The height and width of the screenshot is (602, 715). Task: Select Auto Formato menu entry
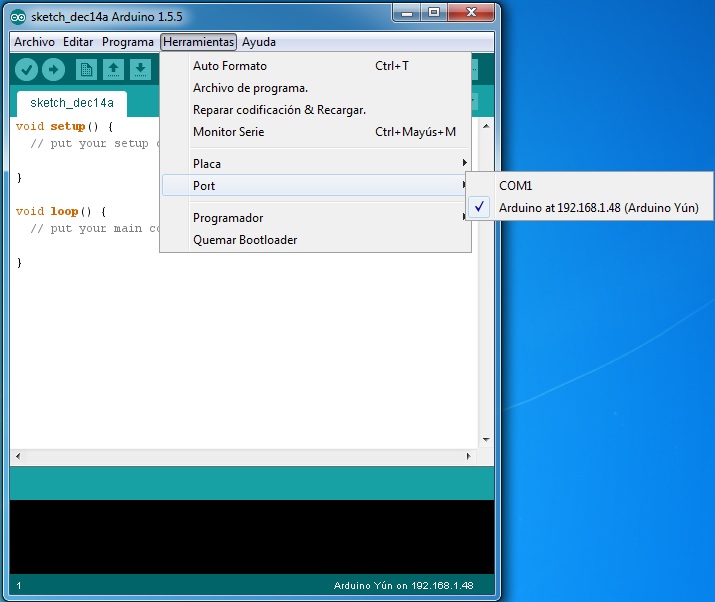click(316, 66)
